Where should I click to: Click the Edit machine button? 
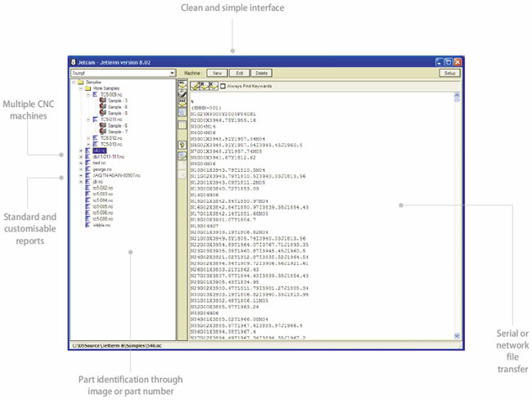[x=240, y=73]
